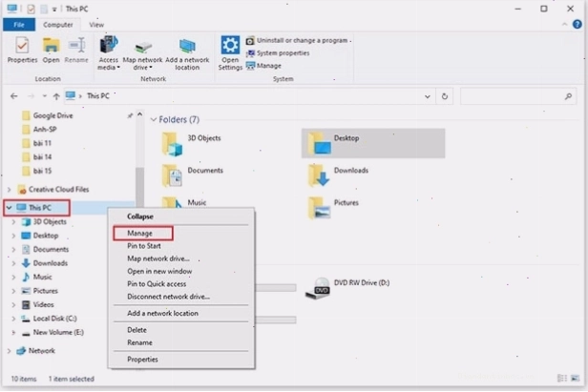
Task: Collapse the This PC tree node
Action: point(10,207)
